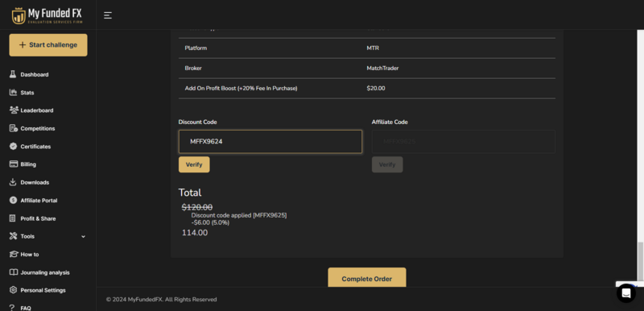Open Competitions from its sidebar icon
The width and height of the screenshot is (644, 311).
tap(13, 128)
